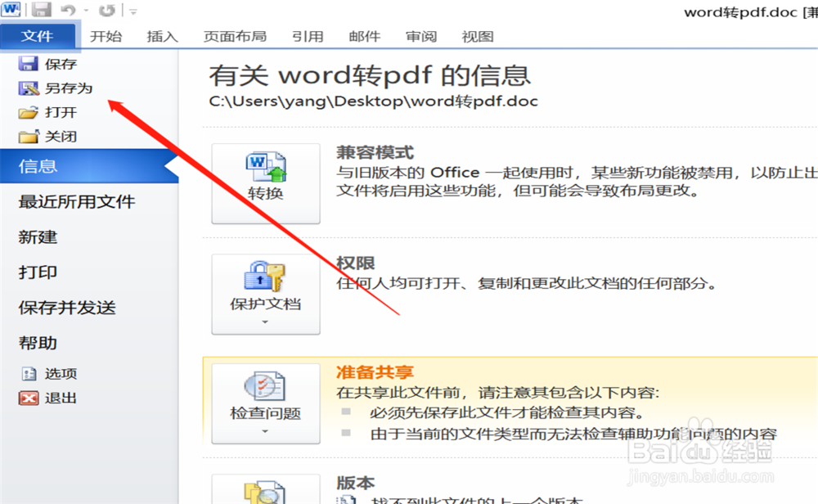
Task: Click the Redo icon at top left
Action: pyautogui.click(x=106, y=9)
